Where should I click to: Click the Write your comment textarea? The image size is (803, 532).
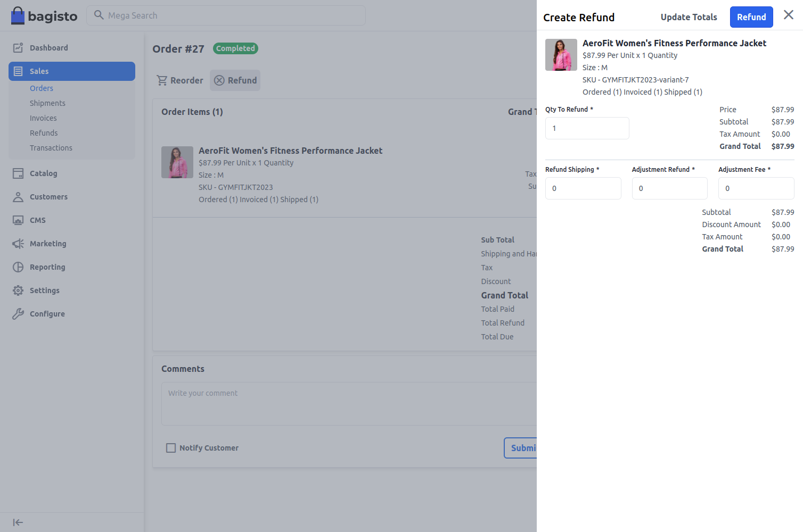point(349,404)
